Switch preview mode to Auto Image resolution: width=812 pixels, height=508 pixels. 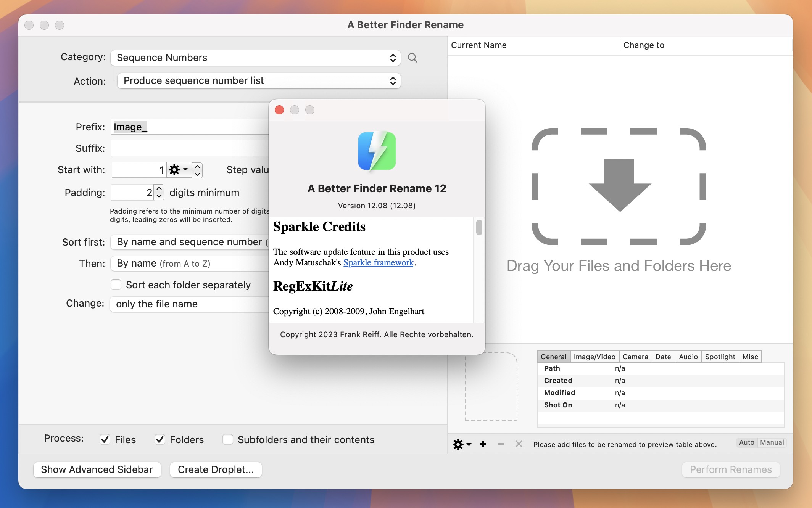point(746,442)
